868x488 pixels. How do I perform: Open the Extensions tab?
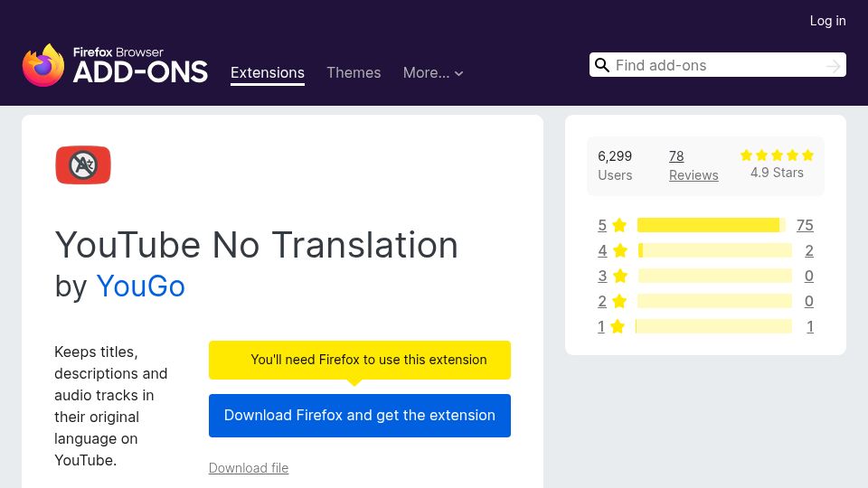click(x=268, y=73)
